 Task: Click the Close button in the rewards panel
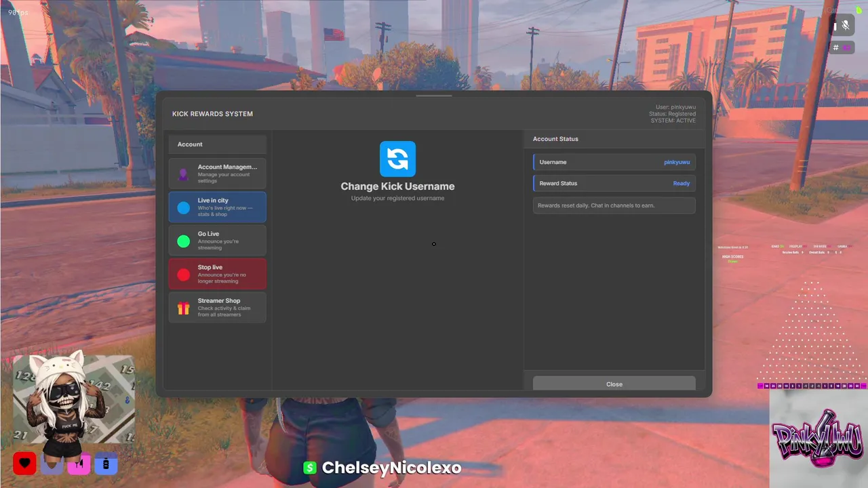pos(614,384)
